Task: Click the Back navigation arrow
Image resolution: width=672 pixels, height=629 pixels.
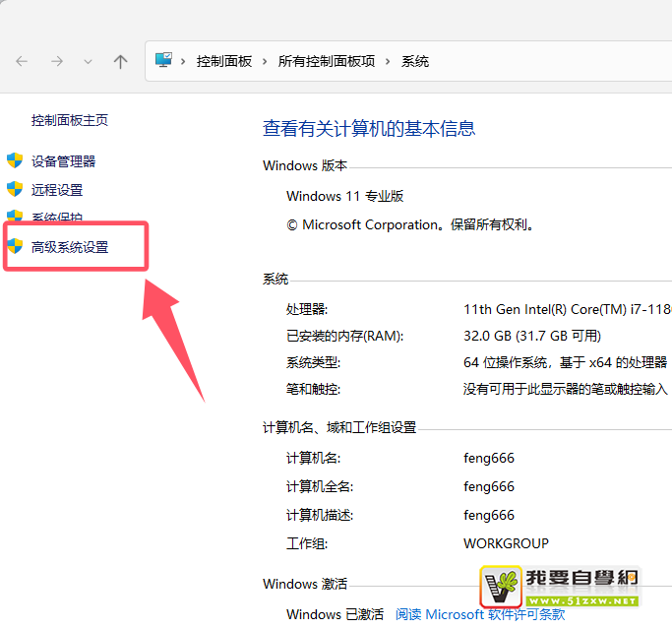Action: tap(22, 61)
